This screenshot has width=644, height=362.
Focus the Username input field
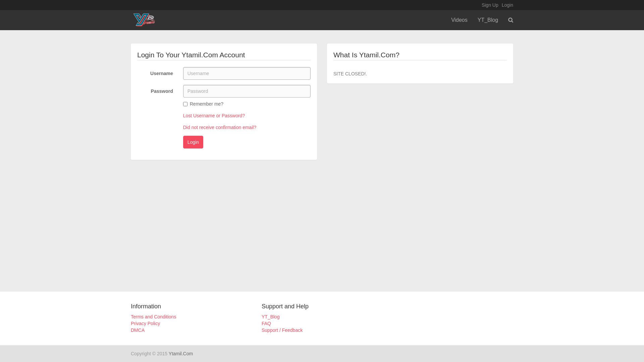coord(247,73)
